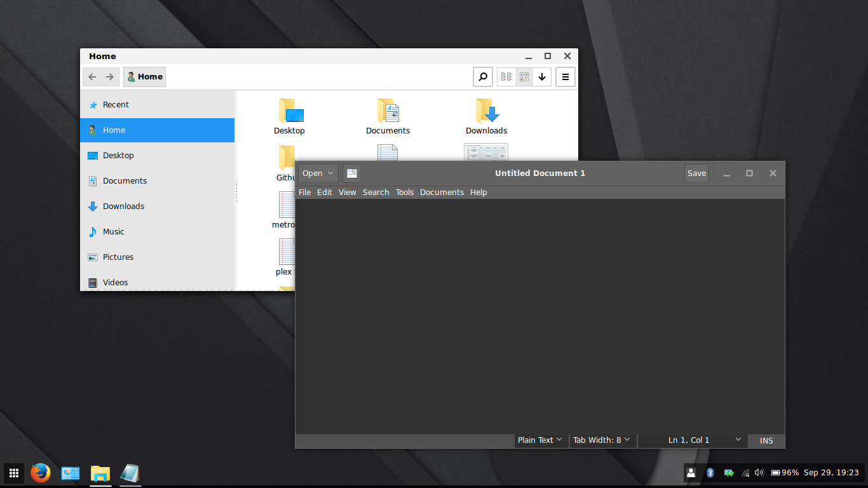The width and height of the screenshot is (868, 488).
Task: Click the battery 96% indicator
Action: (x=785, y=473)
